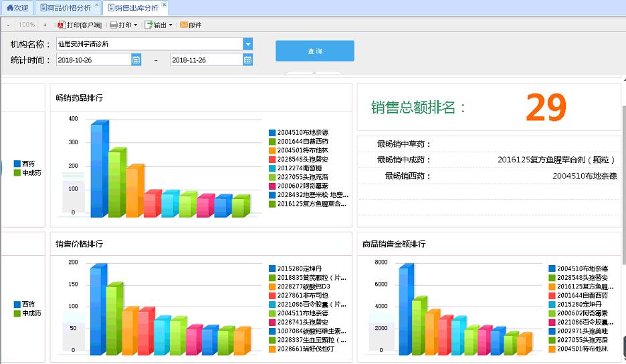Image resolution: width=626 pixels, height=364 pixels.
Task: Click the tallest blue bar in 商品销售金额排行
Action: [406, 309]
